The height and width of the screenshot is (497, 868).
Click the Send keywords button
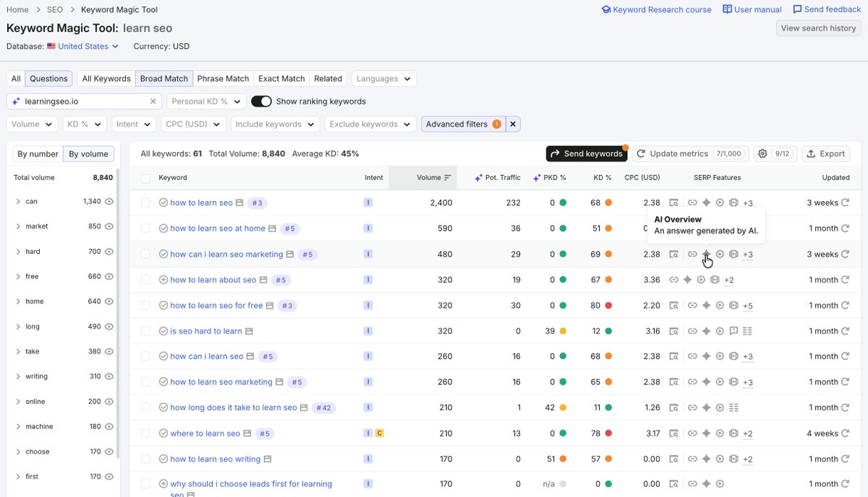[x=587, y=153]
